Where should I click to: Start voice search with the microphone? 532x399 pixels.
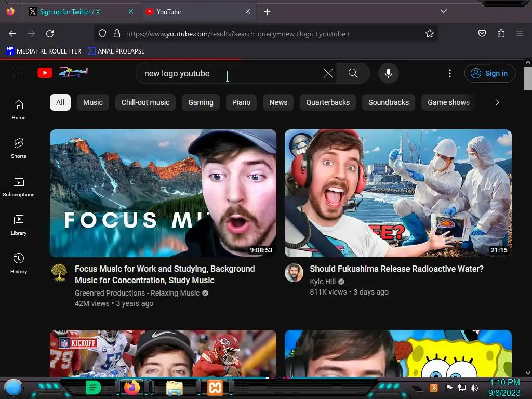pyautogui.click(x=389, y=73)
